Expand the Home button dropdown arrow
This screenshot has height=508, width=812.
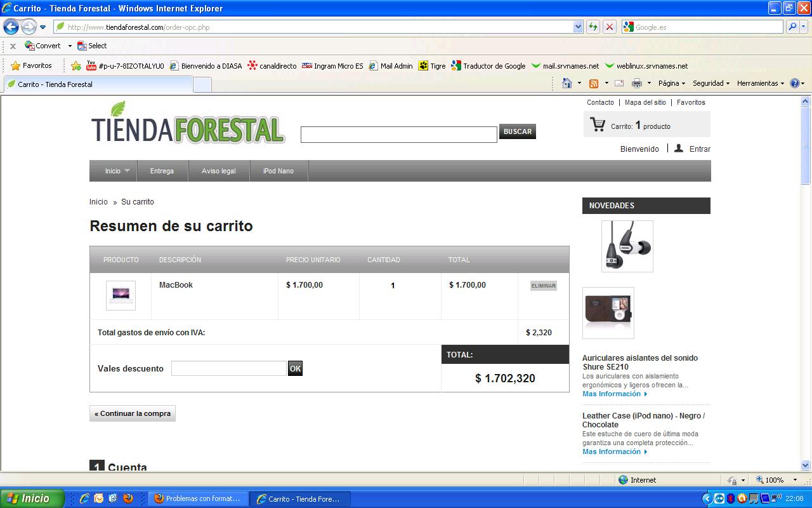(x=579, y=83)
